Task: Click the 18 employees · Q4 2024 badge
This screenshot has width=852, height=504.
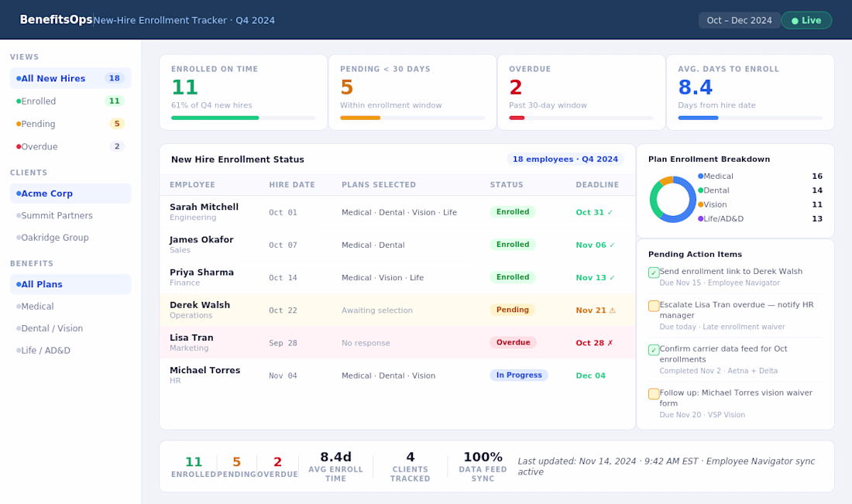Action: coord(565,159)
